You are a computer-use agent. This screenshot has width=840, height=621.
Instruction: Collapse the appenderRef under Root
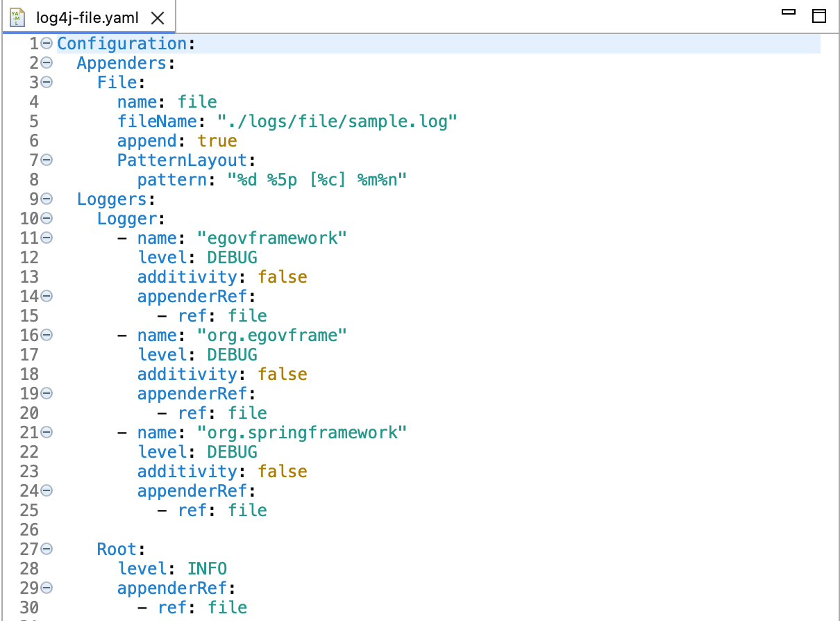point(45,588)
